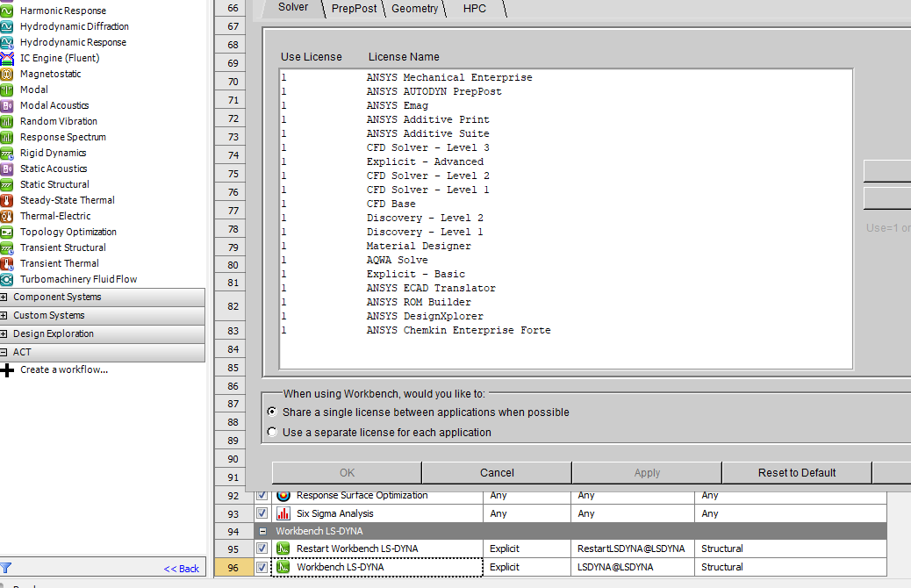This screenshot has height=588, width=911.
Task: Select the Turbomachinery Fluid Flow icon
Action: [x=6, y=279]
